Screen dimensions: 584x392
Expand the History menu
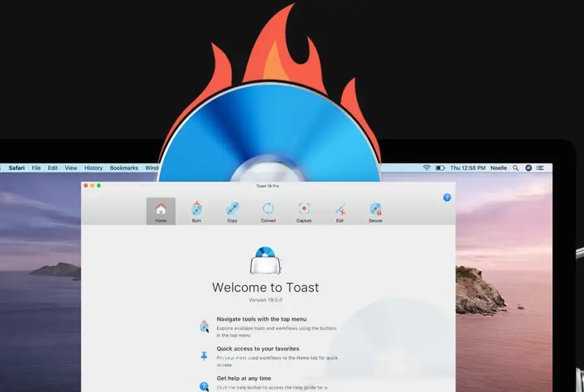[x=93, y=168]
